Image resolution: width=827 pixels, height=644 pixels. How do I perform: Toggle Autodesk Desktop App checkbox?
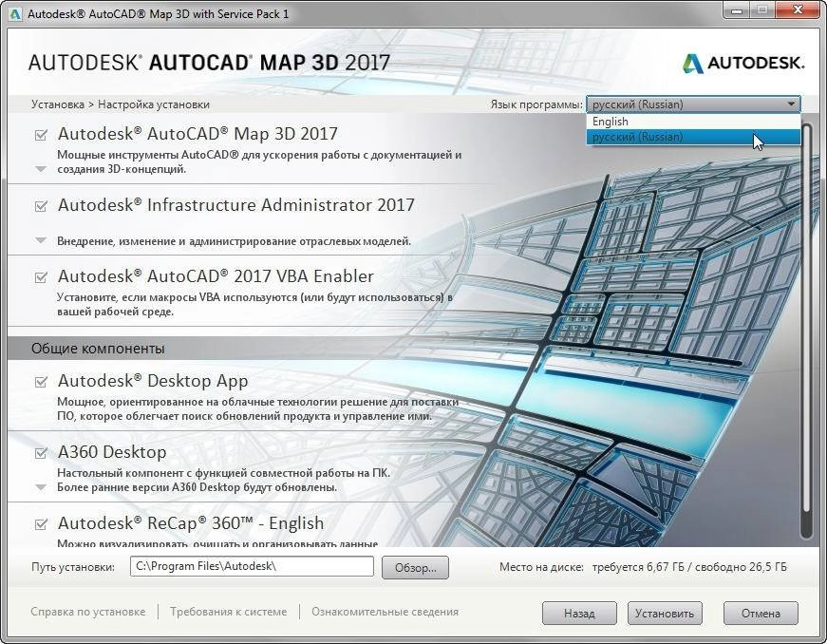tap(41, 382)
